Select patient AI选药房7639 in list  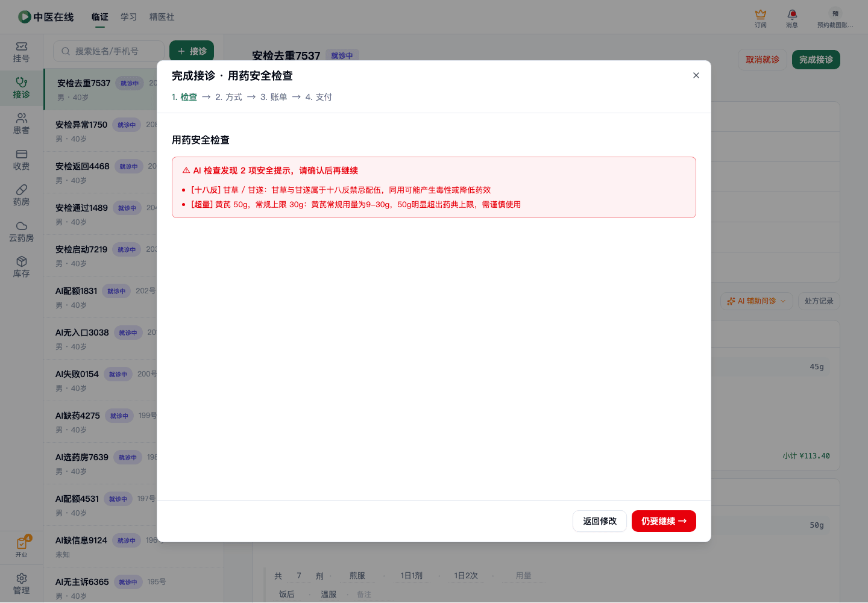click(100, 463)
